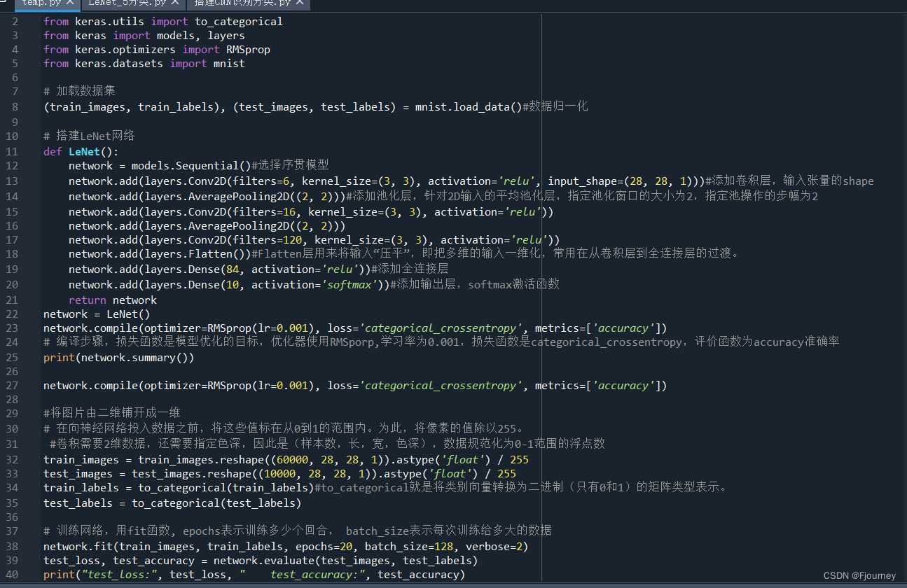Viewport: 907px width, 588px height.
Task: Click the 'to_categorical' import on line 2
Action: pos(239,22)
